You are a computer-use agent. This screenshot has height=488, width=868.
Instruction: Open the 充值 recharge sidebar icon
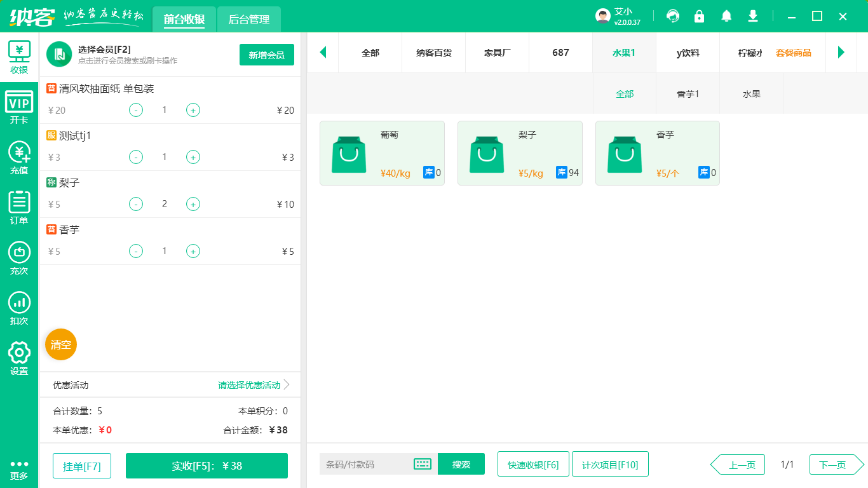[19, 158]
